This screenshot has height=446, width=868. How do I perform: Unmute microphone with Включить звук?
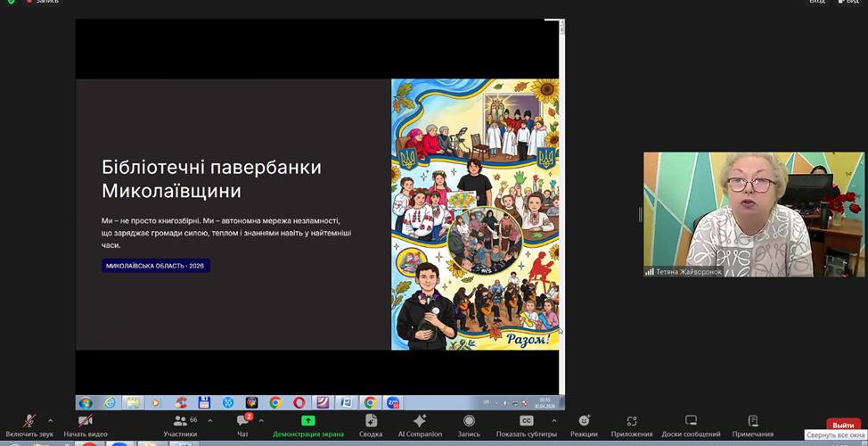(29, 426)
